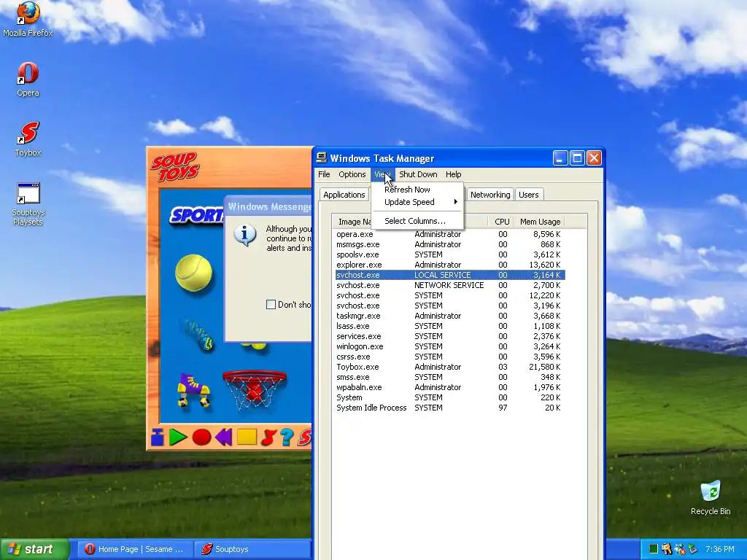This screenshot has width=747, height=560.
Task: Select the Toybox.exe process row
Action: click(449, 367)
